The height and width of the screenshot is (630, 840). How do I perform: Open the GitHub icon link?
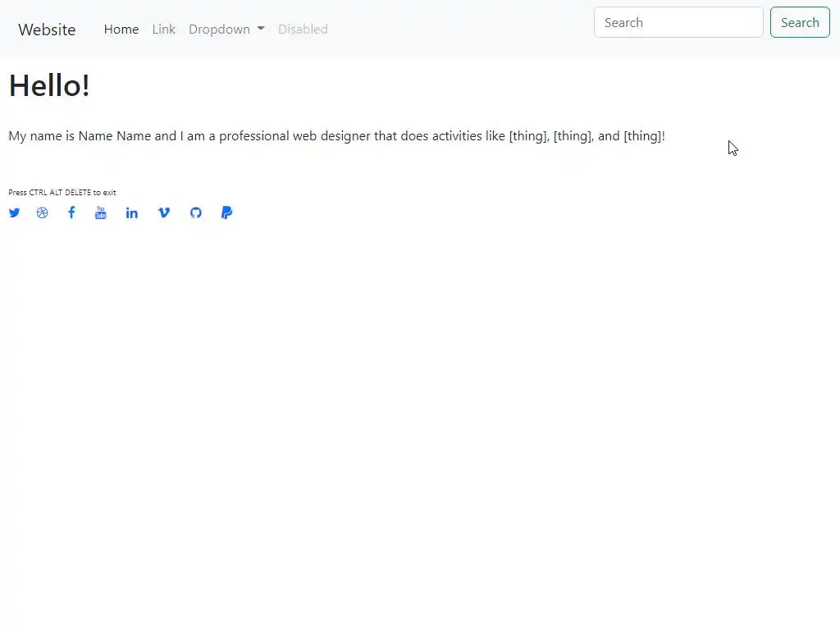point(196,212)
